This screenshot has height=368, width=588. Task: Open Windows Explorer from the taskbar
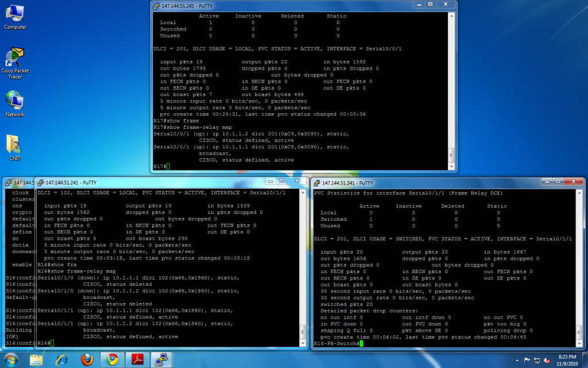click(x=36, y=360)
